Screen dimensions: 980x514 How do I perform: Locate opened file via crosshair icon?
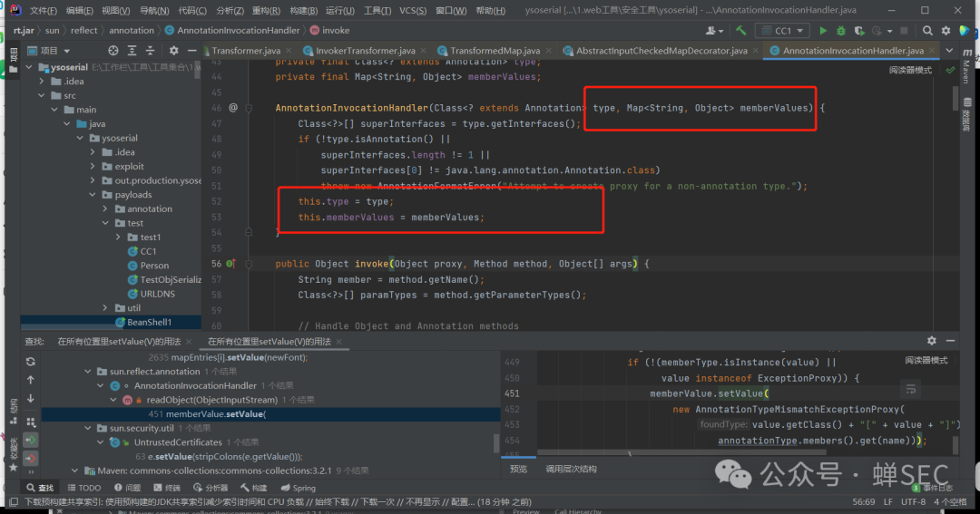tap(113, 51)
